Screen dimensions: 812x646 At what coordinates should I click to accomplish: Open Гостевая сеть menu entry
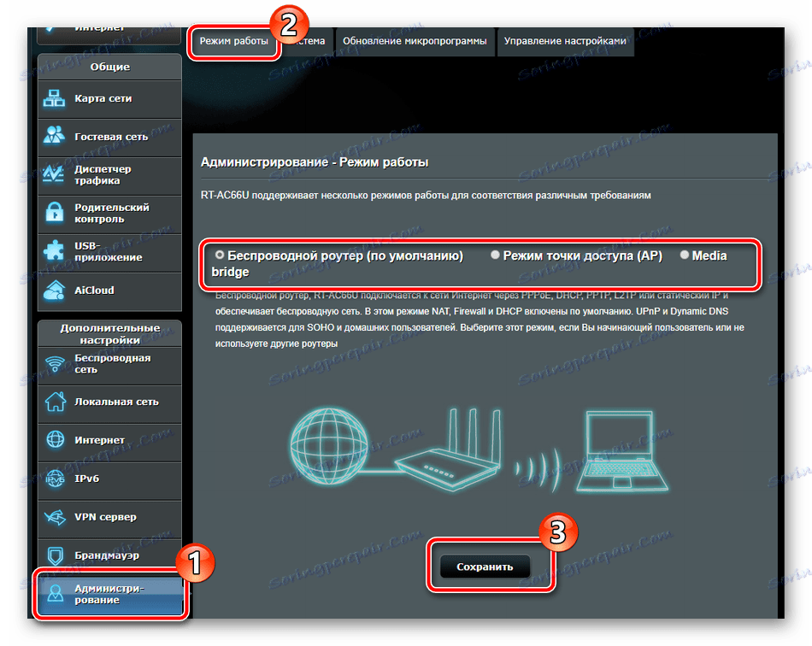pos(109,138)
